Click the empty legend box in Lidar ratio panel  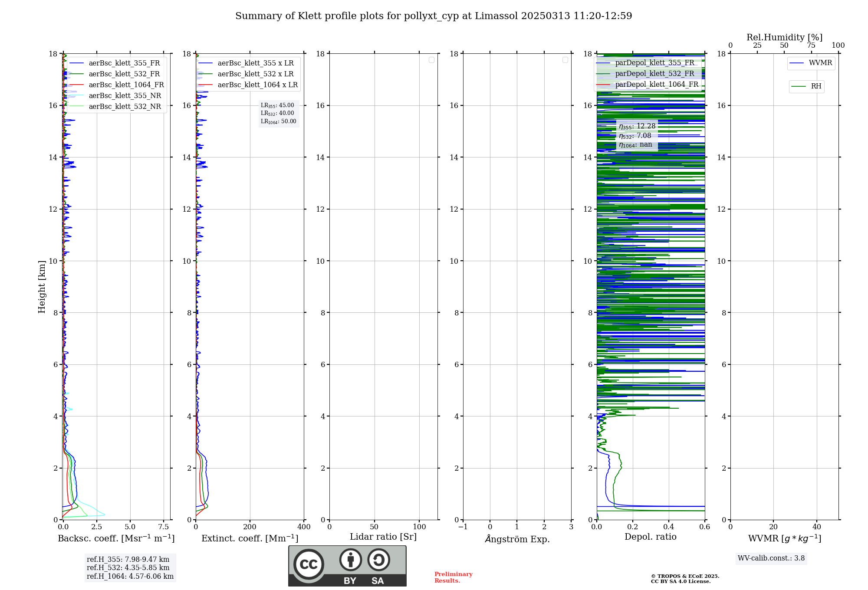pyautogui.click(x=431, y=60)
